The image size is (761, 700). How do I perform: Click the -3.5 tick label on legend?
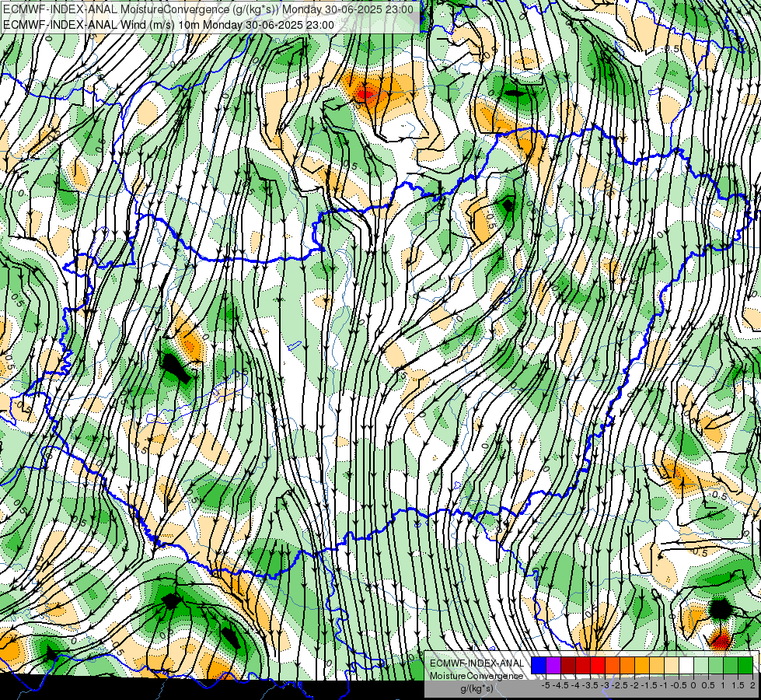click(x=590, y=685)
